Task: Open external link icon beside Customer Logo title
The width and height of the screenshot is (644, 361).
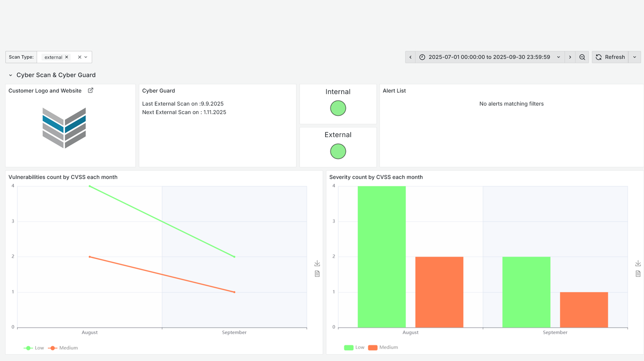Action: pos(91,90)
